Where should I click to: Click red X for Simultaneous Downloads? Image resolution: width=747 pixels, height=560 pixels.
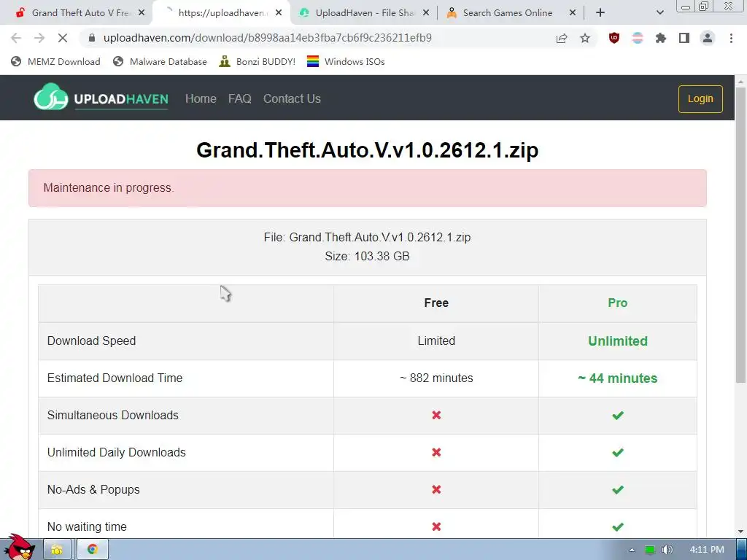click(x=436, y=415)
